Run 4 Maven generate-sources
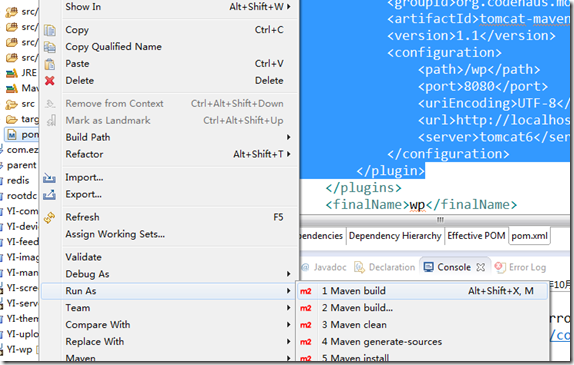The image size is (574, 365). (x=422, y=342)
